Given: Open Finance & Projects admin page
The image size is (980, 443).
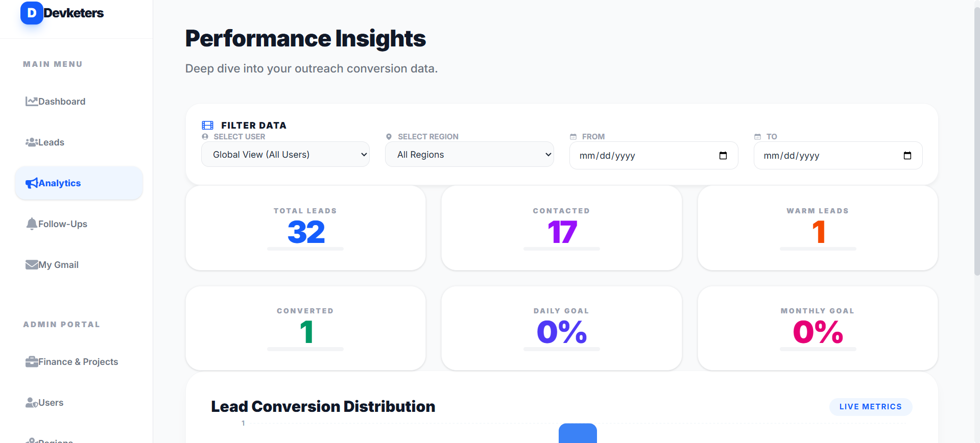Looking at the screenshot, I should pos(79,362).
